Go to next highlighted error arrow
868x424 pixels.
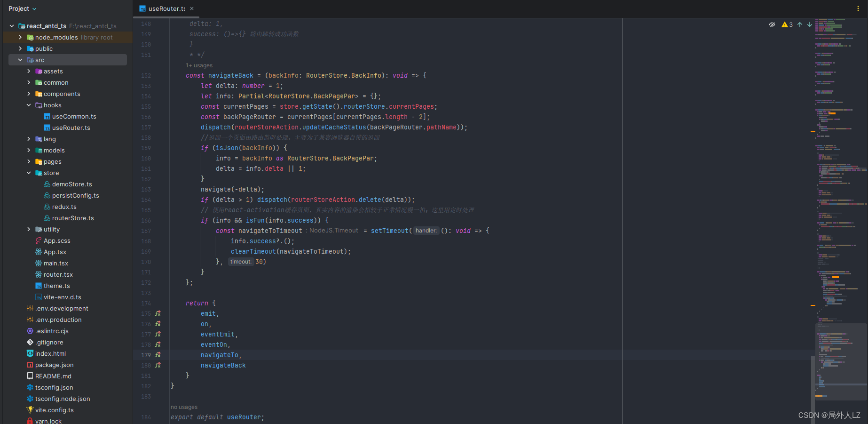[810, 24]
